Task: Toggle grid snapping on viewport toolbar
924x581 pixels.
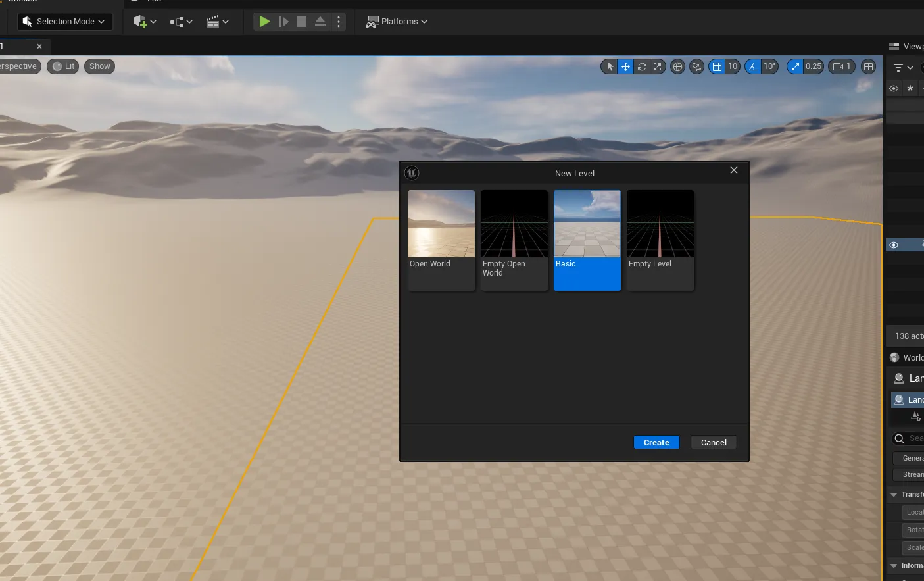Action: point(717,66)
